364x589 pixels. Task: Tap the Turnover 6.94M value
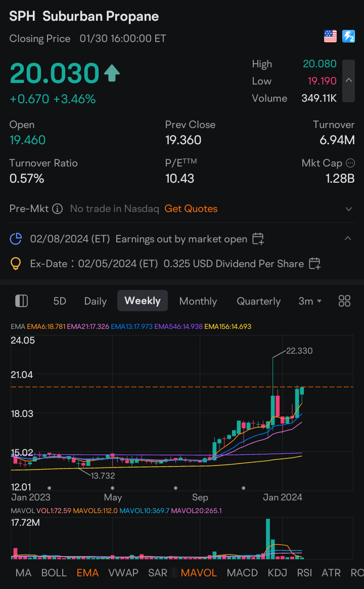pos(337,140)
